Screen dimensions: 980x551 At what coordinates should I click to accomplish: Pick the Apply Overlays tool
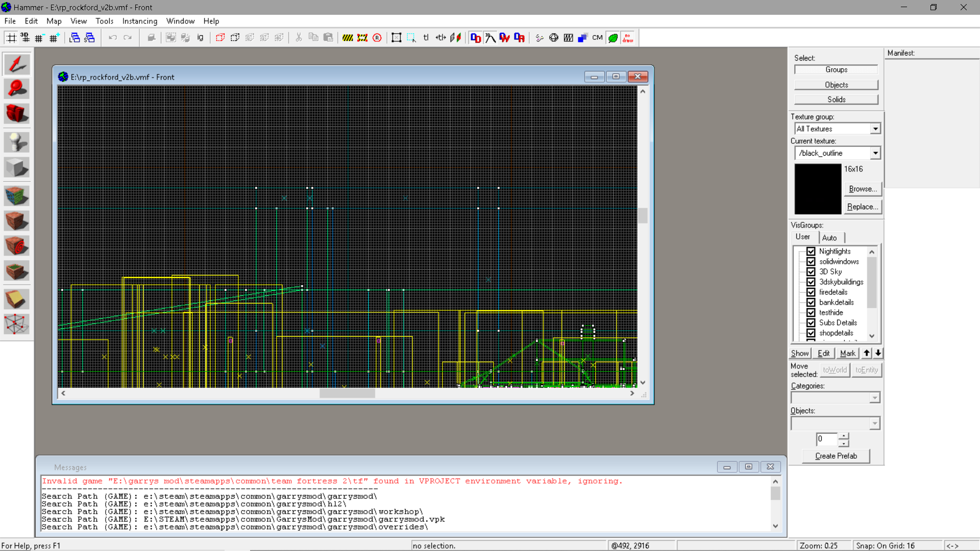click(x=17, y=271)
